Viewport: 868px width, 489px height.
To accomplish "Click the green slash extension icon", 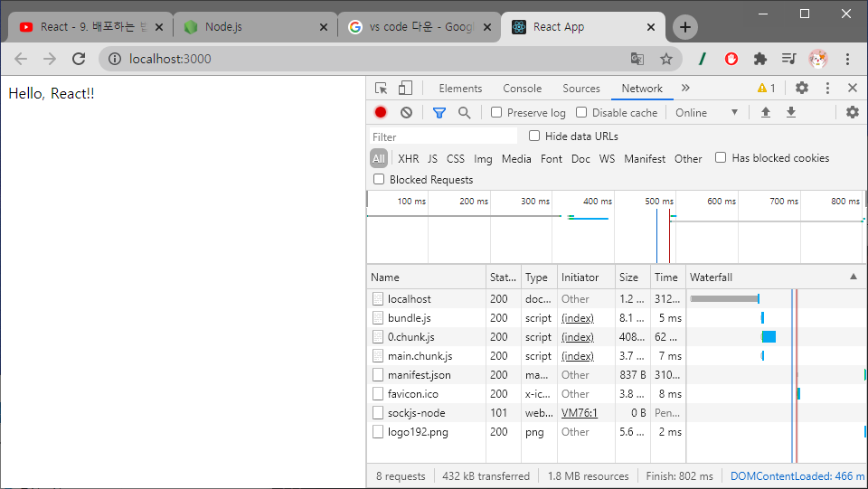I will (x=703, y=59).
